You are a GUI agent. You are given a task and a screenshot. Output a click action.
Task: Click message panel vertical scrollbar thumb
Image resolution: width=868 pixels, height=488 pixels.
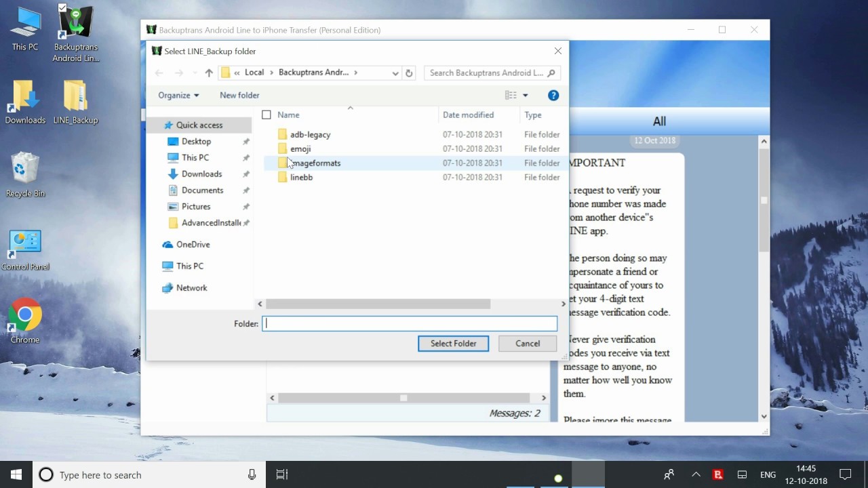(764, 200)
